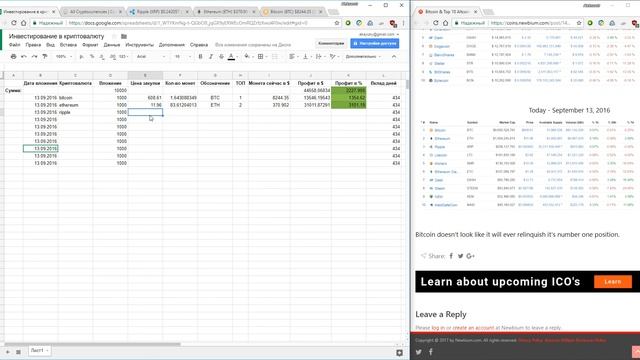Open the Вставка menu
Screen dimensions: 640x360
point(68,44)
